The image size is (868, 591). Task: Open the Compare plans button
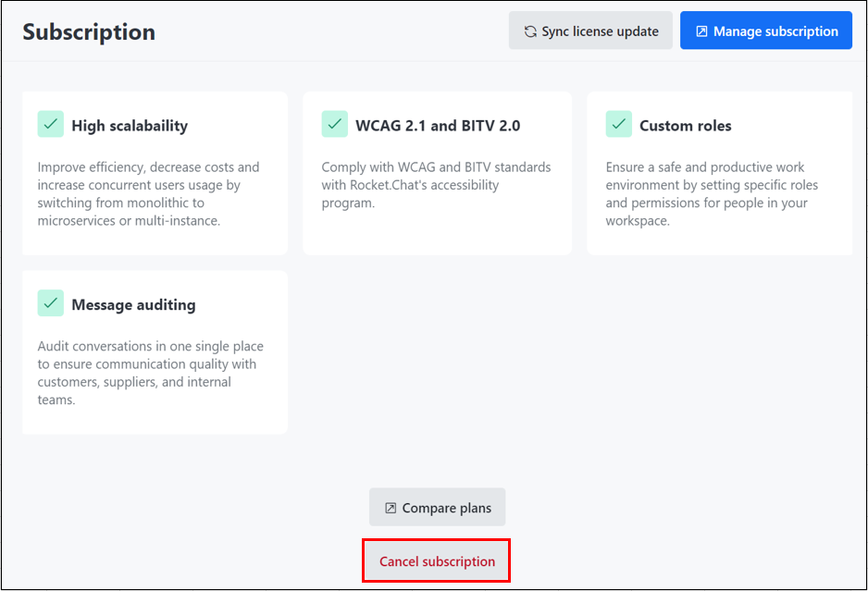coord(438,508)
